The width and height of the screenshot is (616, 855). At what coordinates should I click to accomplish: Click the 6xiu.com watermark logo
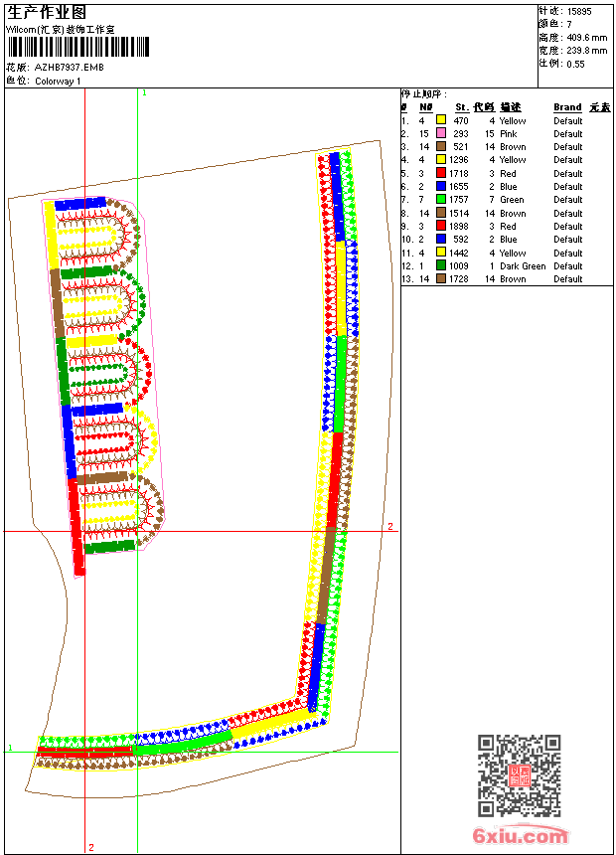coord(521,837)
